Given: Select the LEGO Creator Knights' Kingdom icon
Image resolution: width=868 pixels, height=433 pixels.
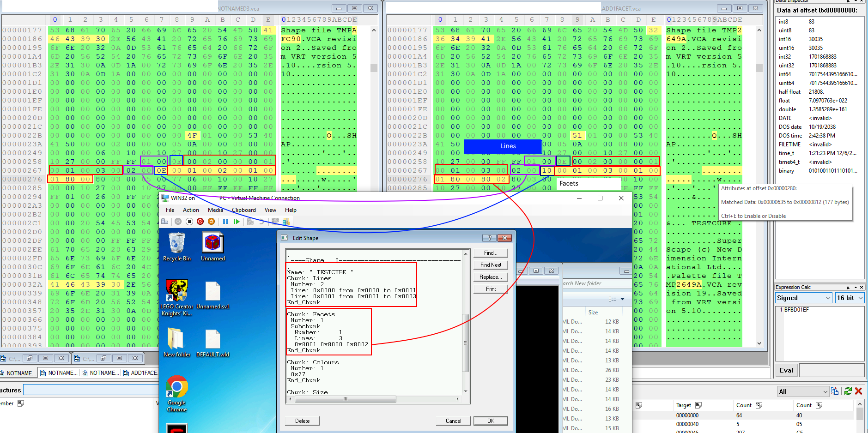Looking at the screenshot, I should click(176, 298).
